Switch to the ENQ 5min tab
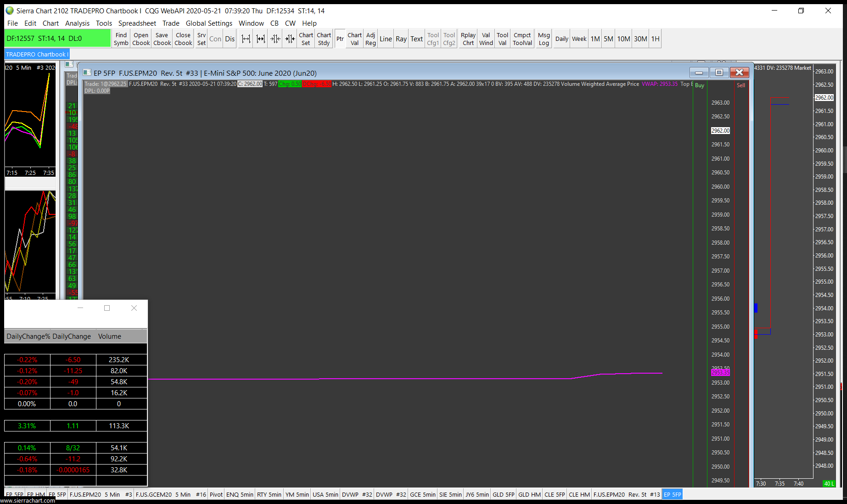 pyautogui.click(x=240, y=494)
